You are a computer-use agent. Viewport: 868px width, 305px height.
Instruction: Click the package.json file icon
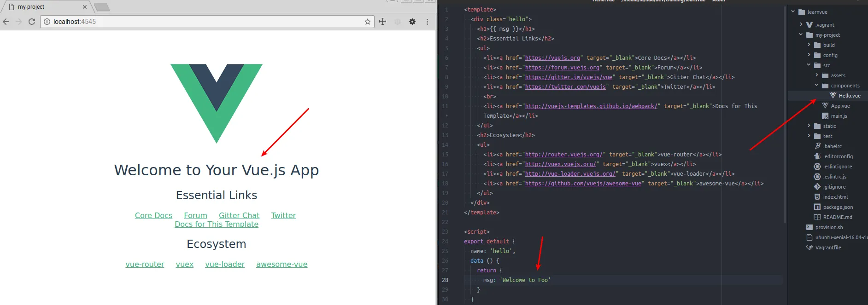[817, 207]
